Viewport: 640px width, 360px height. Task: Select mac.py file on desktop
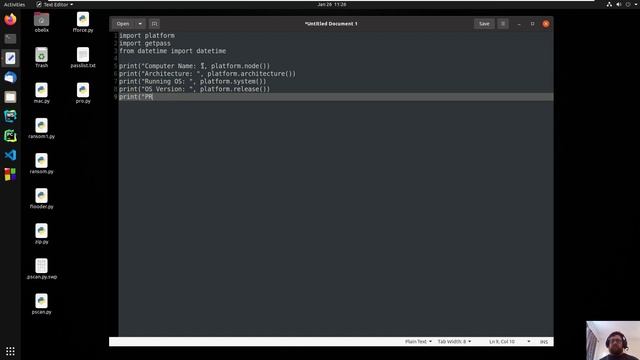point(41,93)
